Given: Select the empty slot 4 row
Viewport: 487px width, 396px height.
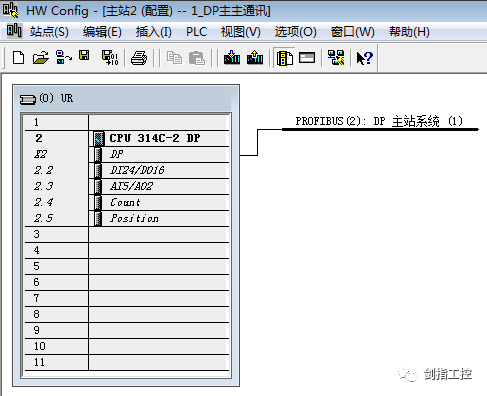Looking at the screenshot, I should 127,250.
